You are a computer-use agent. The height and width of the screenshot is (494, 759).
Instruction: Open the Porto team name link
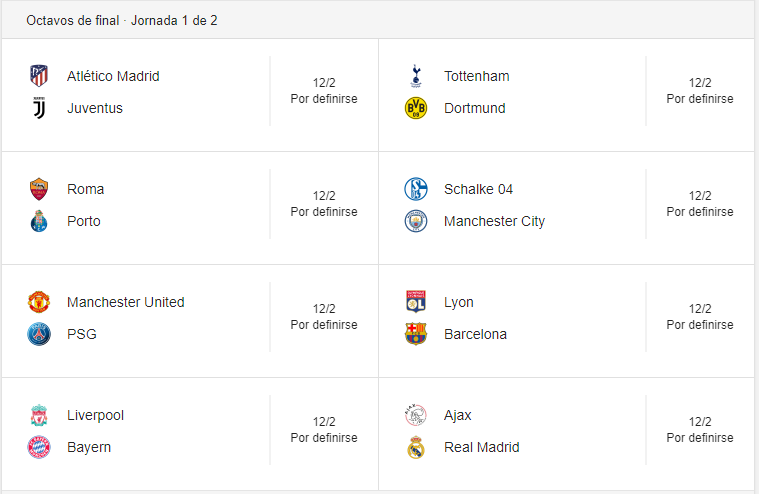click(x=84, y=221)
